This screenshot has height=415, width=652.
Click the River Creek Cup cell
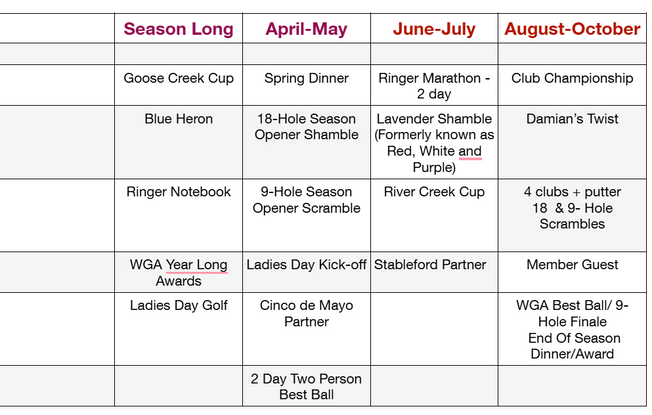[x=434, y=192]
